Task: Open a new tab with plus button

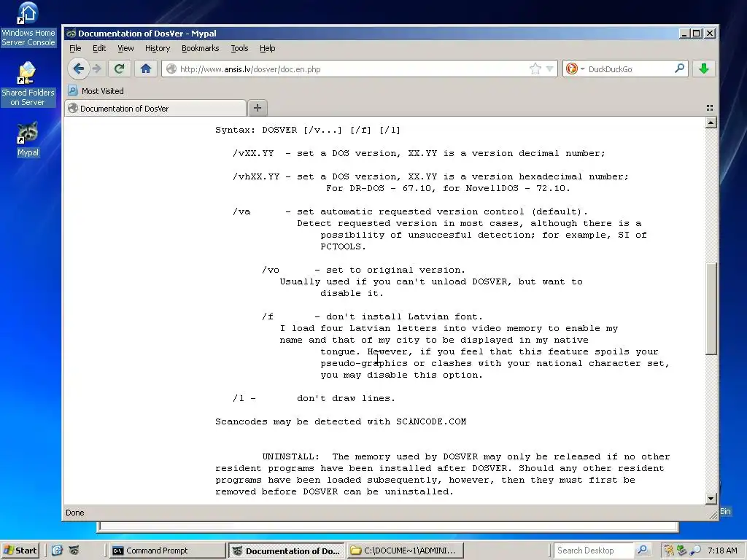Action: (x=258, y=108)
